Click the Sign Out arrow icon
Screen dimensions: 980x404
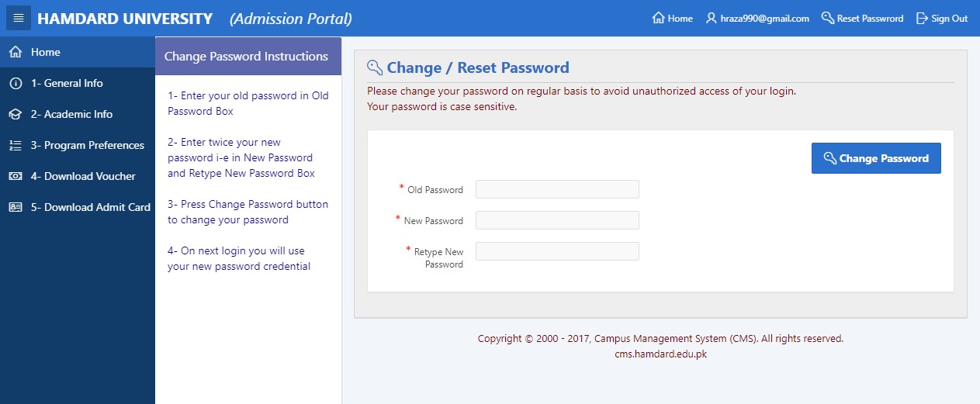pos(922,19)
